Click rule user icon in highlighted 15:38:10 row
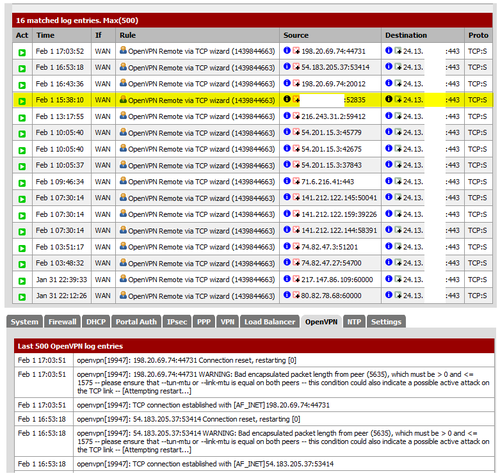Viewport: 500px width, 476px height. coord(123,99)
